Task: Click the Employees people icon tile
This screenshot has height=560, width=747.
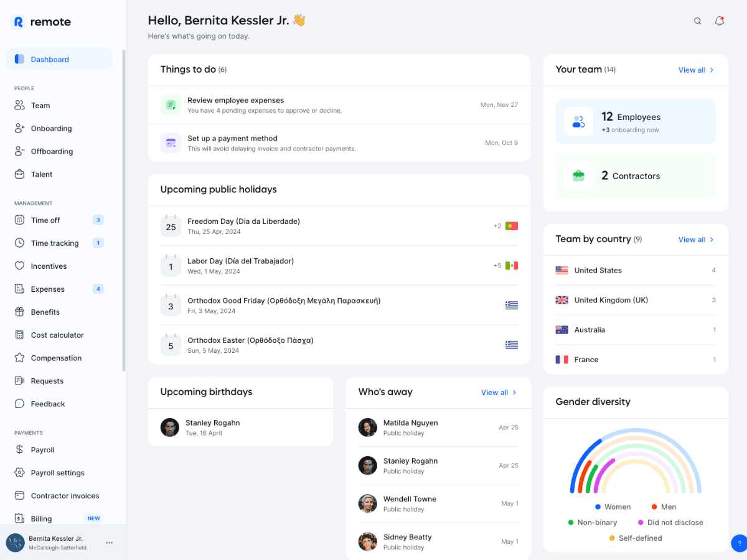Action: pos(578,122)
